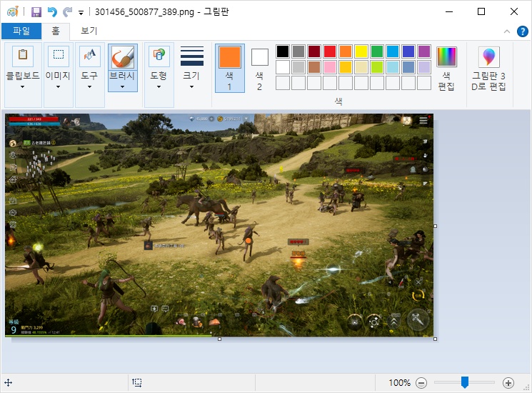Open Quick Access Toolbar customize arrow
Screen dimensions: 532x393
coord(81,13)
